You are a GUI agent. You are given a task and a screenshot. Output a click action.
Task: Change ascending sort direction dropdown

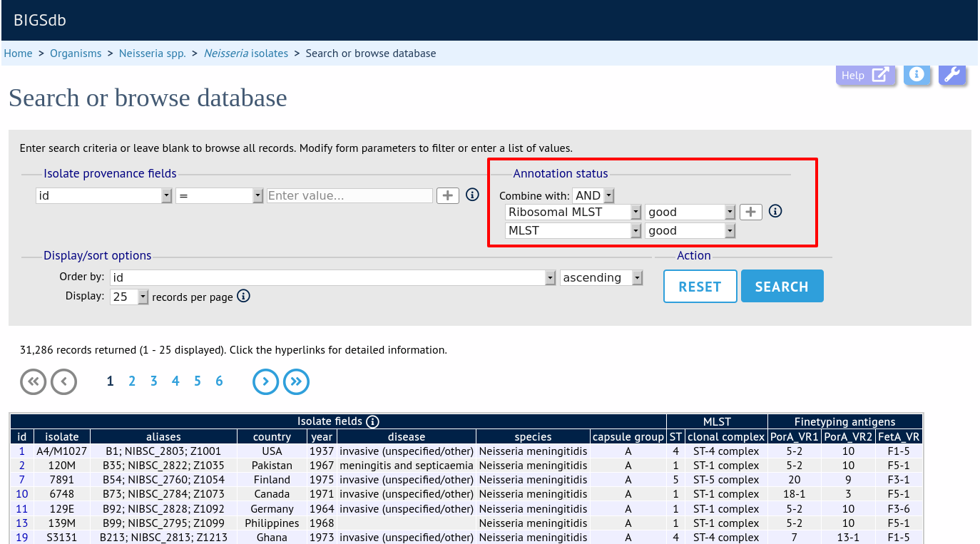coord(602,278)
